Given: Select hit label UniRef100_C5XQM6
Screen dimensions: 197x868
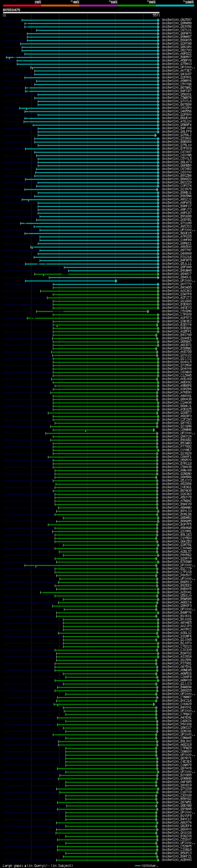Looking at the screenshot, I should click(x=177, y=311).
